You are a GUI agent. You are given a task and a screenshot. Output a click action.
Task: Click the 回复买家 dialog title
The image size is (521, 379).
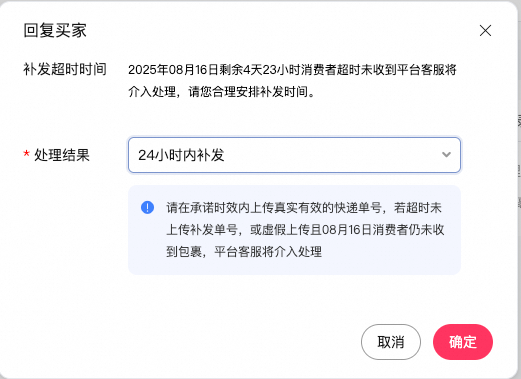tap(55, 31)
